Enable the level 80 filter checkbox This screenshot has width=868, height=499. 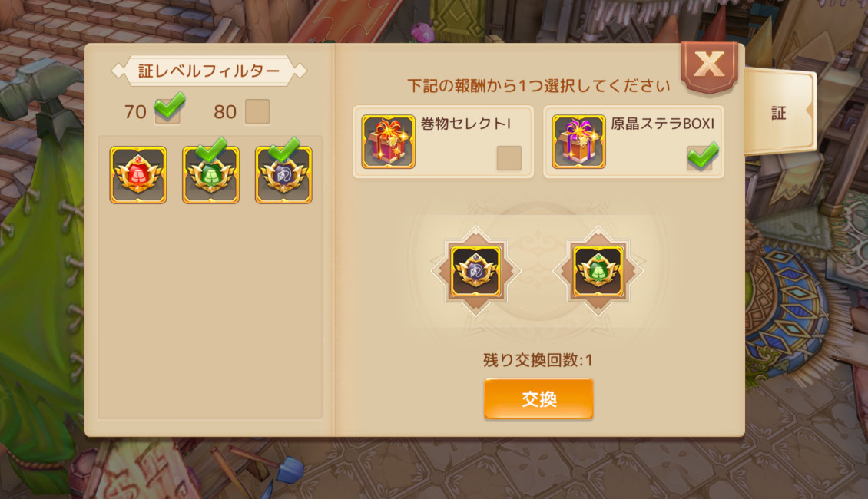click(x=257, y=112)
